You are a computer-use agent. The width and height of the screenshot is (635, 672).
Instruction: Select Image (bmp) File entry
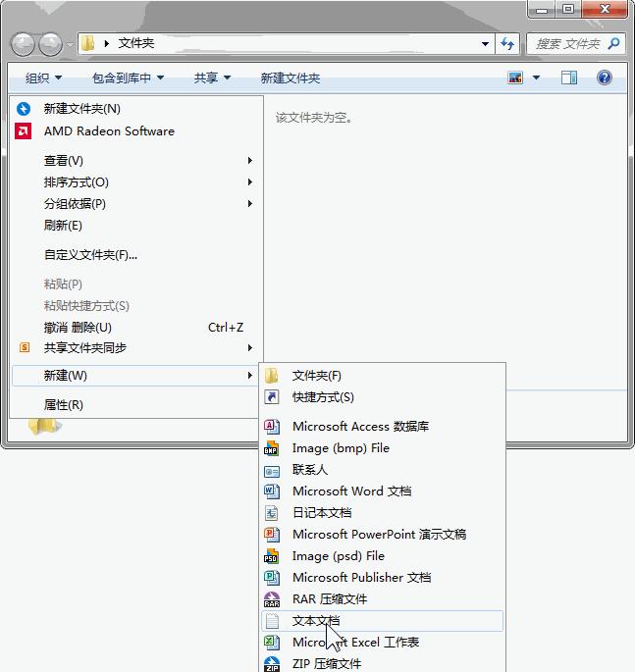(383, 448)
